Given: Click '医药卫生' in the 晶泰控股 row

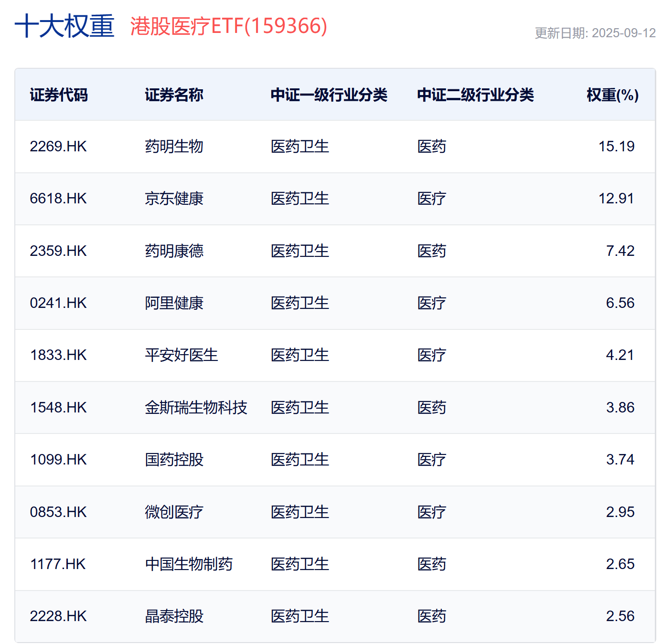Looking at the screenshot, I should [x=300, y=616].
